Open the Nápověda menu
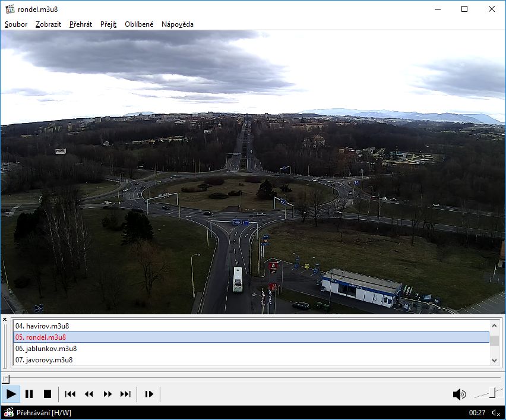 [177, 24]
